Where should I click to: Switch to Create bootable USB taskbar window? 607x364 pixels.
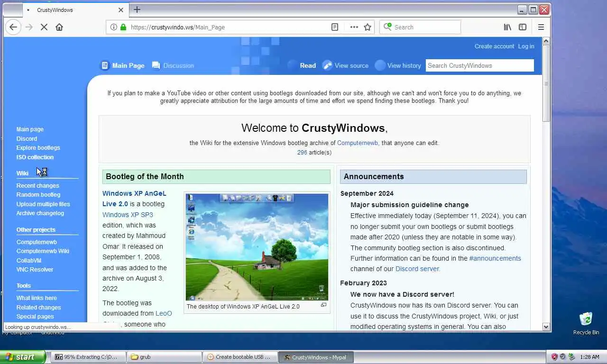coord(240,357)
